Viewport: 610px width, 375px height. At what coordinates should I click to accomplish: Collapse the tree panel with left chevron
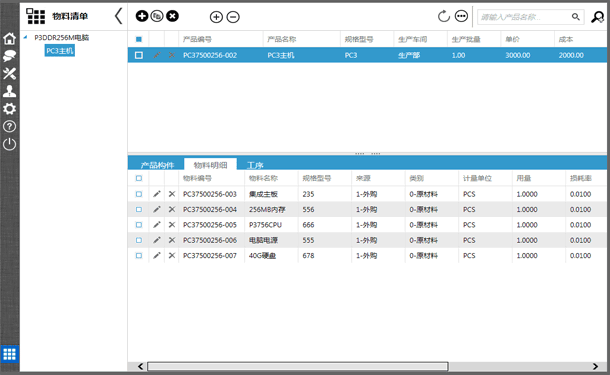119,16
